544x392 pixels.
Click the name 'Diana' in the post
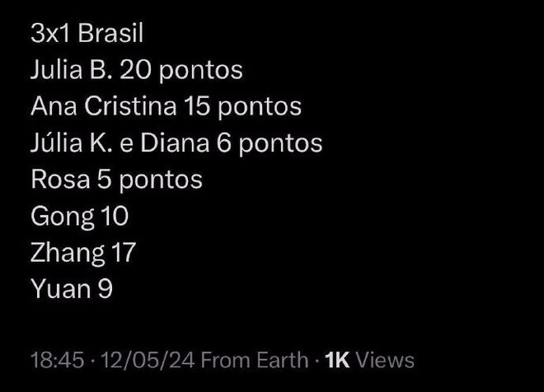(x=175, y=142)
